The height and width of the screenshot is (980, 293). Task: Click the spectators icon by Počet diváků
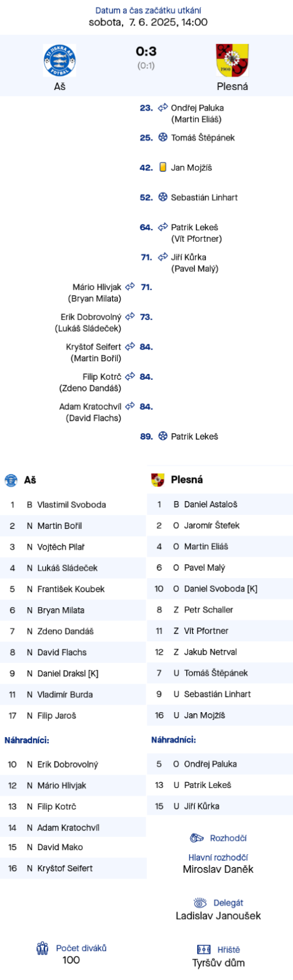tap(42, 948)
